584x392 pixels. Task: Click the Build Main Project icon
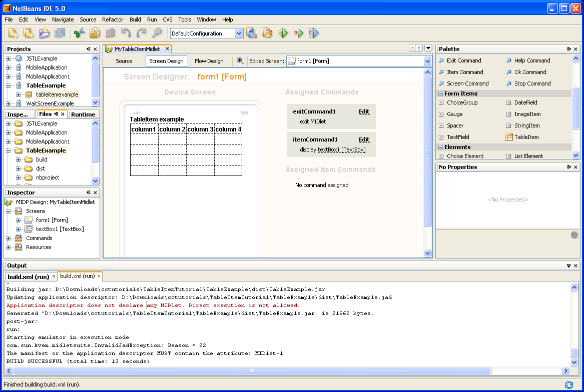(252, 33)
